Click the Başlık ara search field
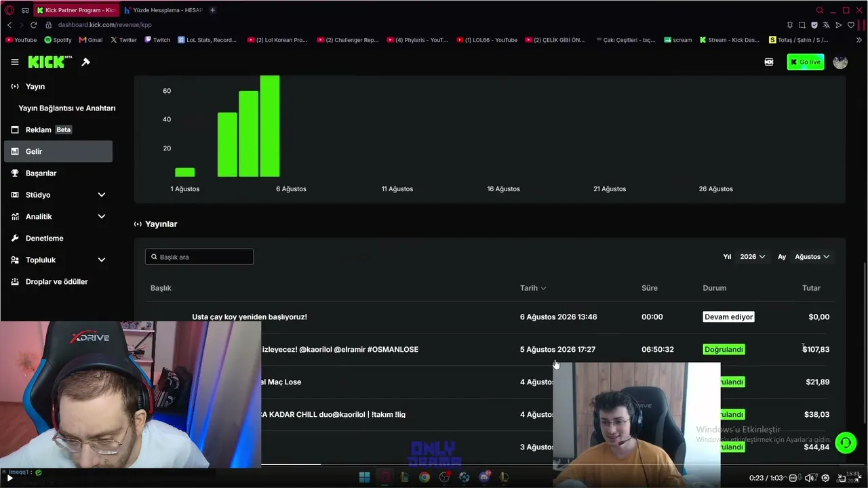 (x=199, y=257)
